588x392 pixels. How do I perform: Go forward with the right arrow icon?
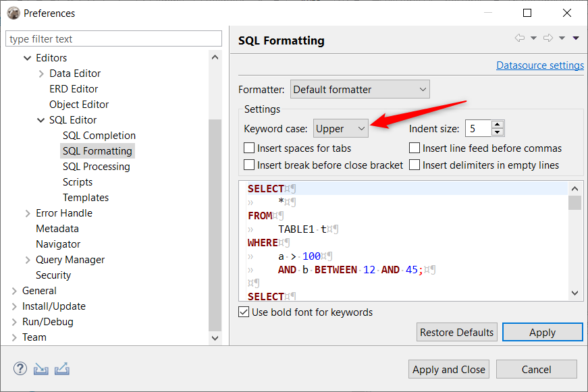click(x=548, y=38)
